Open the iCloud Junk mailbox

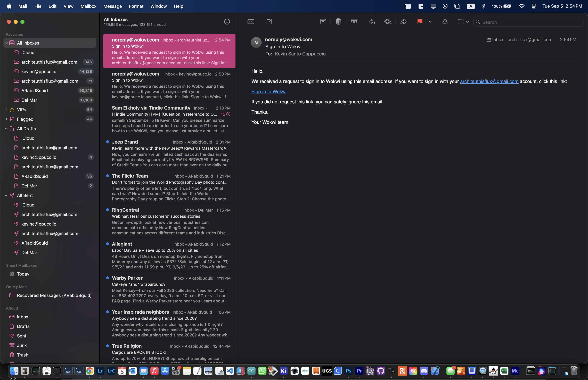click(x=50, y=345)
